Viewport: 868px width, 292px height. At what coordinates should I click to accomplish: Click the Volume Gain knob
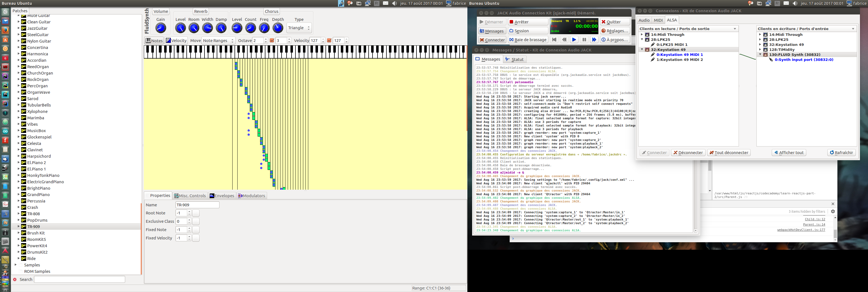(x=161, y=28)
